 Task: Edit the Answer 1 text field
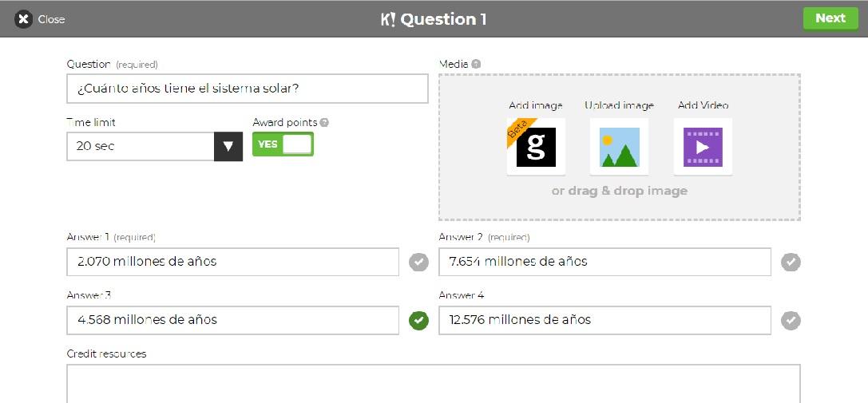coord(232,262)
